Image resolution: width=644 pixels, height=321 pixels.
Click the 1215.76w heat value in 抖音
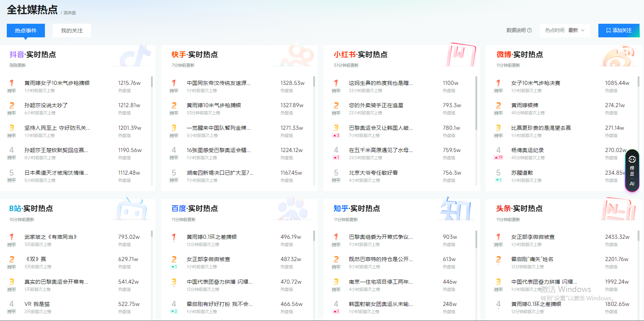129,83
